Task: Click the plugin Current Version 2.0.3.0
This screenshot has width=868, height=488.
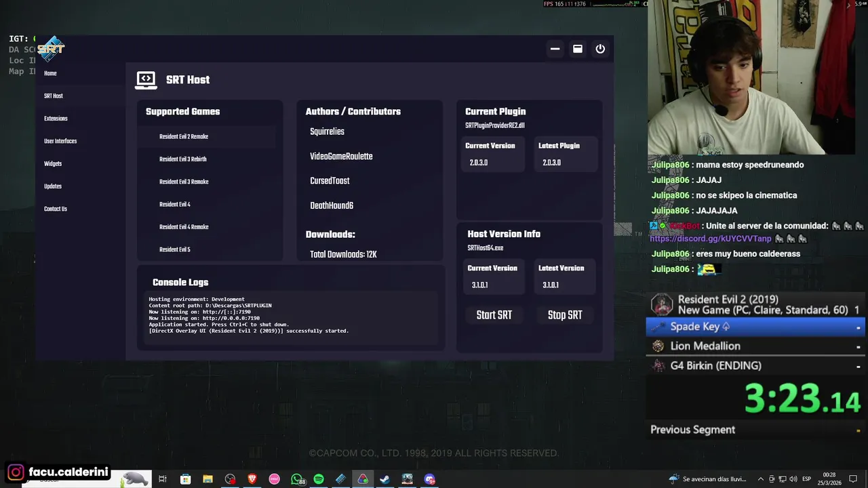Action: point(479,163)
